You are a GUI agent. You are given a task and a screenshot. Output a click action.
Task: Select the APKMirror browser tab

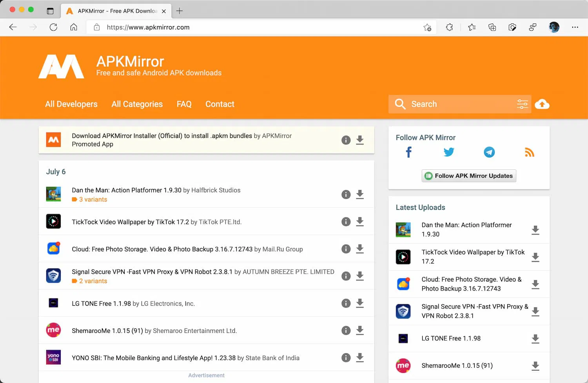[x=116, y=11]
